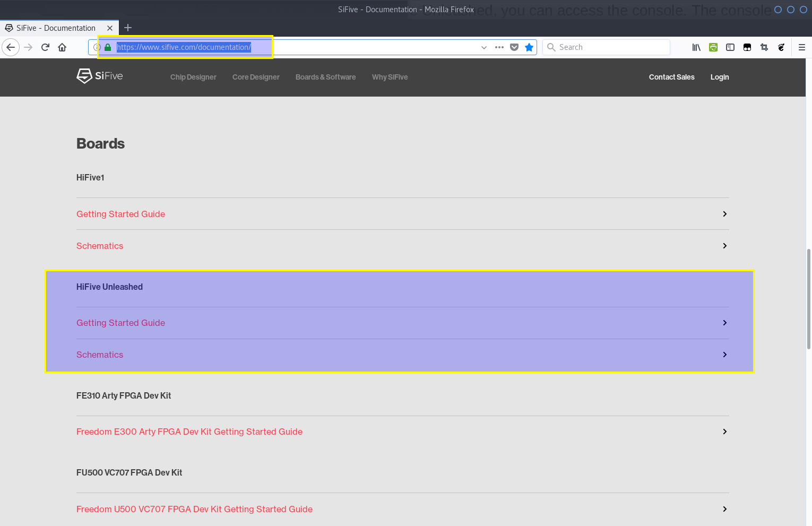Viewport: 812px width, 526px height.
Task: Expand the Freedom U500 VC707 guide chevron
Action: (725, 509)
